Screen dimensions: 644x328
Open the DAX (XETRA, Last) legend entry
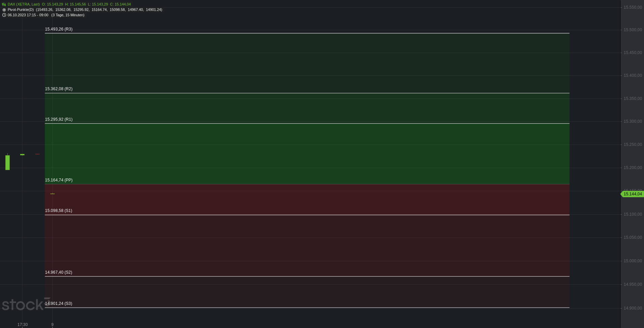click(x=24, y=4)
